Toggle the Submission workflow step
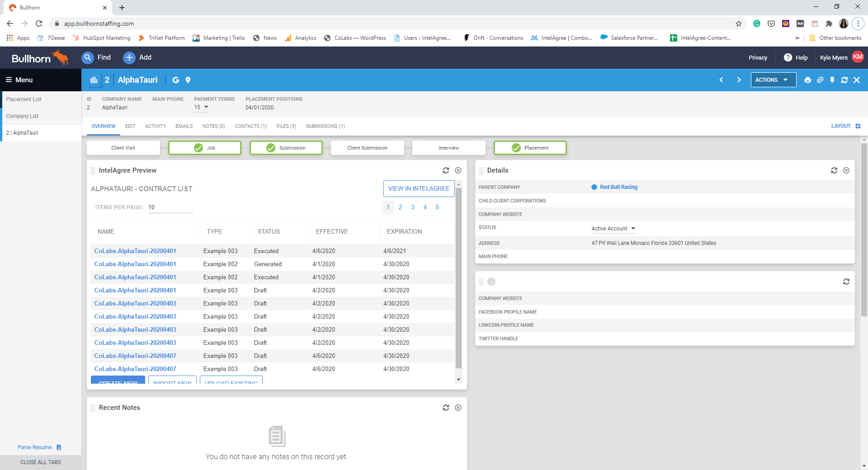Image resolution: width=868 pixels, height=470 pixels. (286, 148)
